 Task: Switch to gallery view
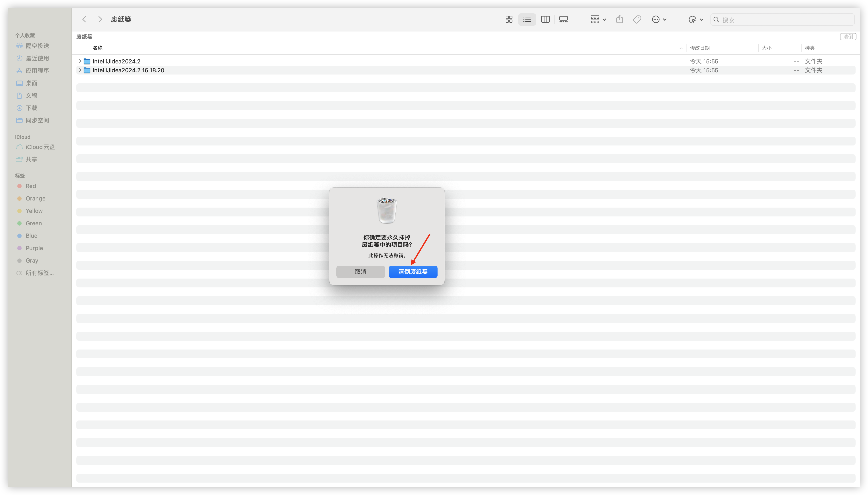pyautogui.click(x=563, y=19)
